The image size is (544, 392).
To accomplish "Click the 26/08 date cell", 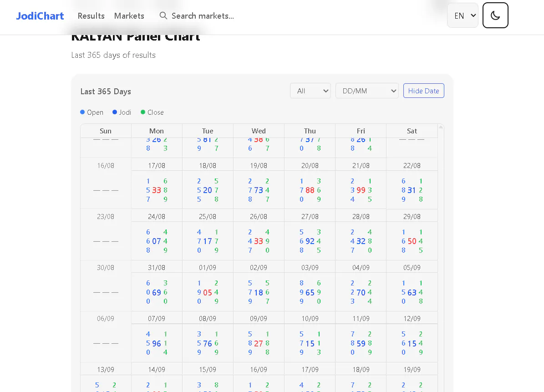I will coord(259,217).
